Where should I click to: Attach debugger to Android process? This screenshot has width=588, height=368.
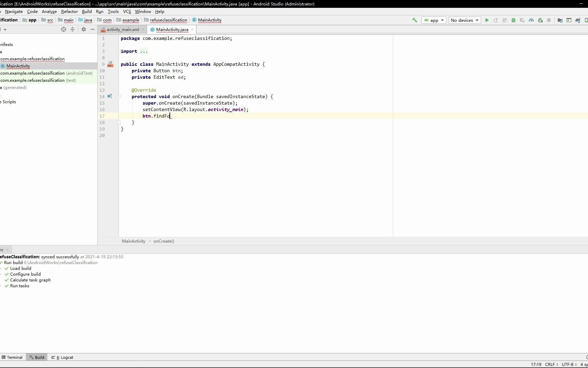click(541, 20)
